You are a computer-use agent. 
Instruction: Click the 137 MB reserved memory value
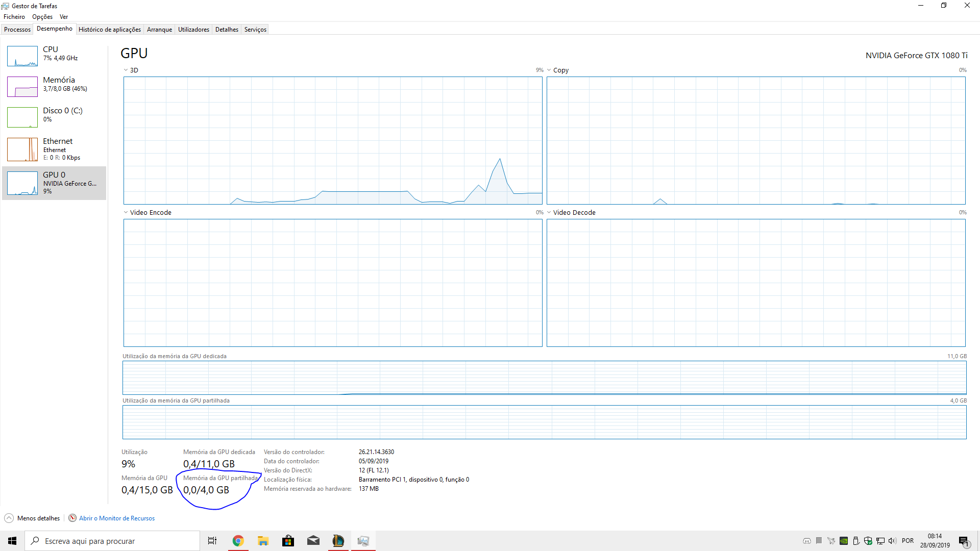pyautogui.click(x=369, y=489)
